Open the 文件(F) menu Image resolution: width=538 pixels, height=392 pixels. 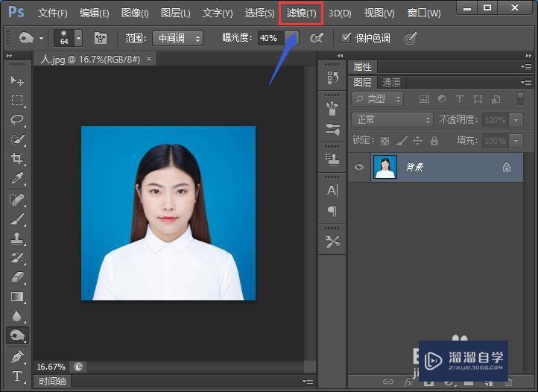pyautogui.click(x=52, y=13)
